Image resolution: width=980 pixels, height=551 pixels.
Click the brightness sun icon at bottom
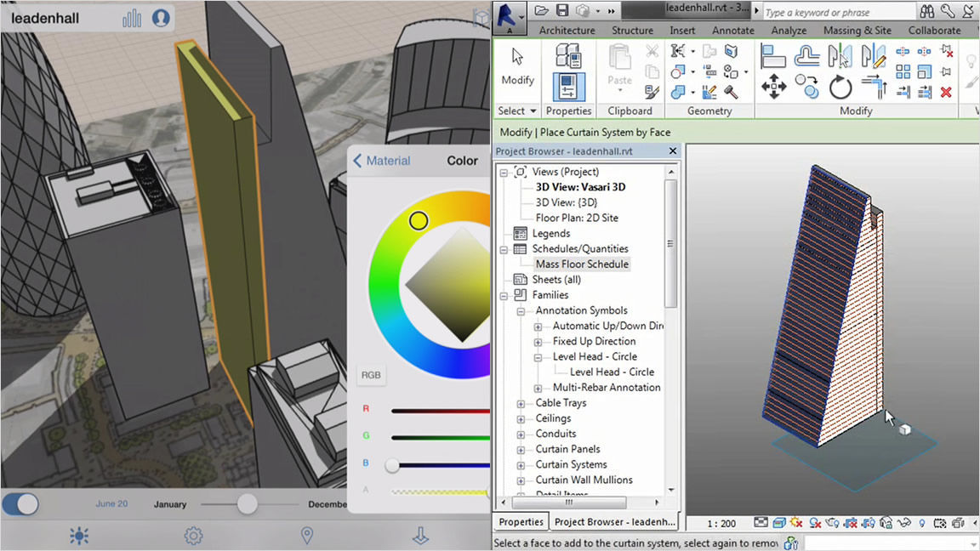click(x=79, y=536)
